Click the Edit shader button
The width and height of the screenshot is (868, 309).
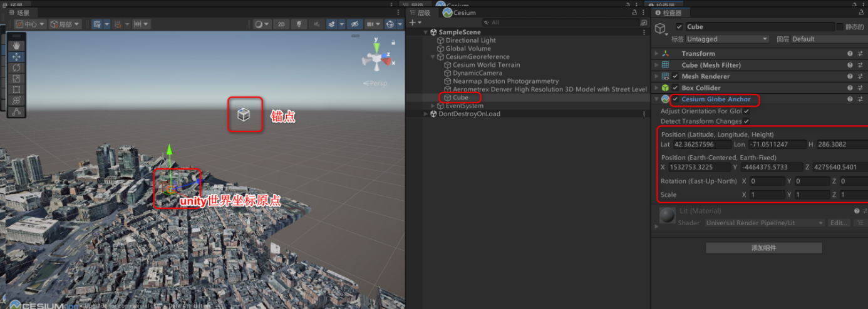click(839, 223)
